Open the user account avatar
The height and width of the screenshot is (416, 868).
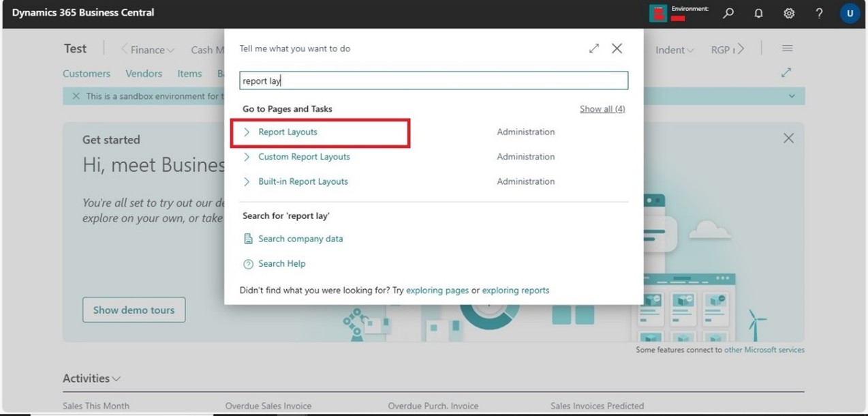pos(850,13)
